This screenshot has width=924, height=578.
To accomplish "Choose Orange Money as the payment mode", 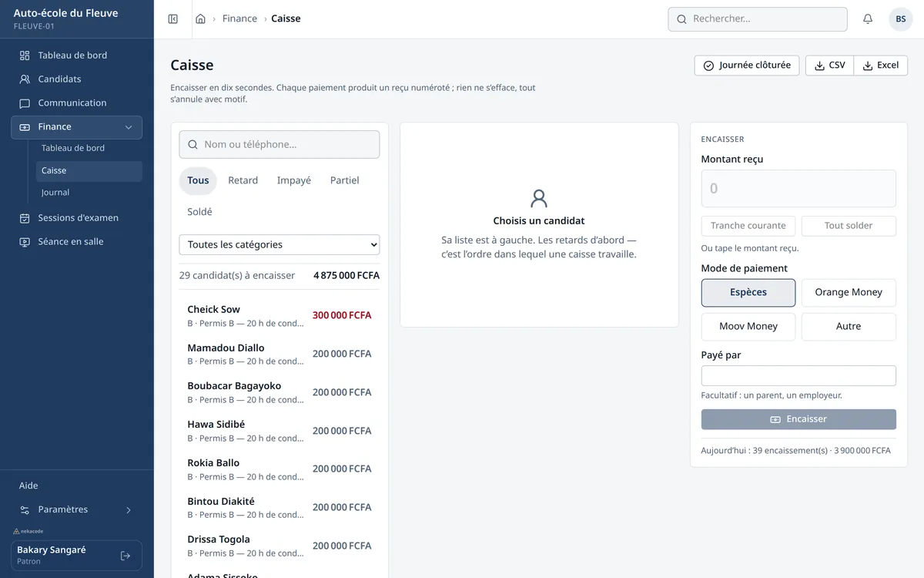I will [x=849, y=293].
